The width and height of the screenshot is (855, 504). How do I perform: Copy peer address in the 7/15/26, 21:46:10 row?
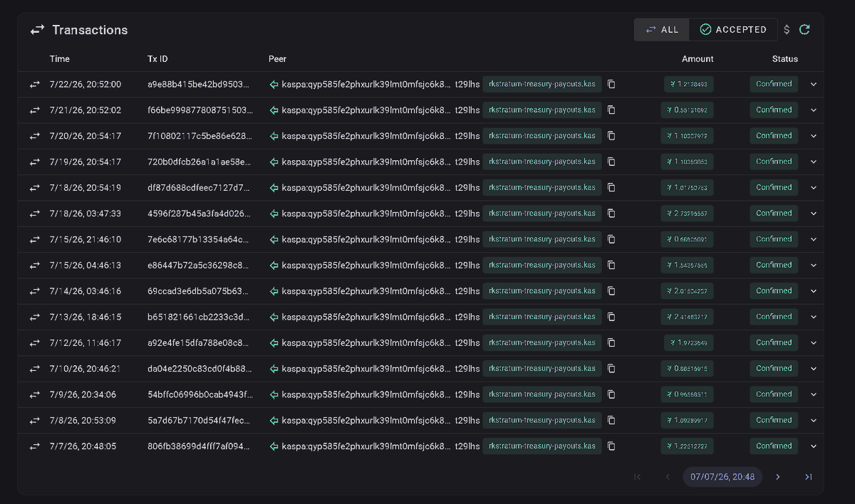[x=611, y=239]
